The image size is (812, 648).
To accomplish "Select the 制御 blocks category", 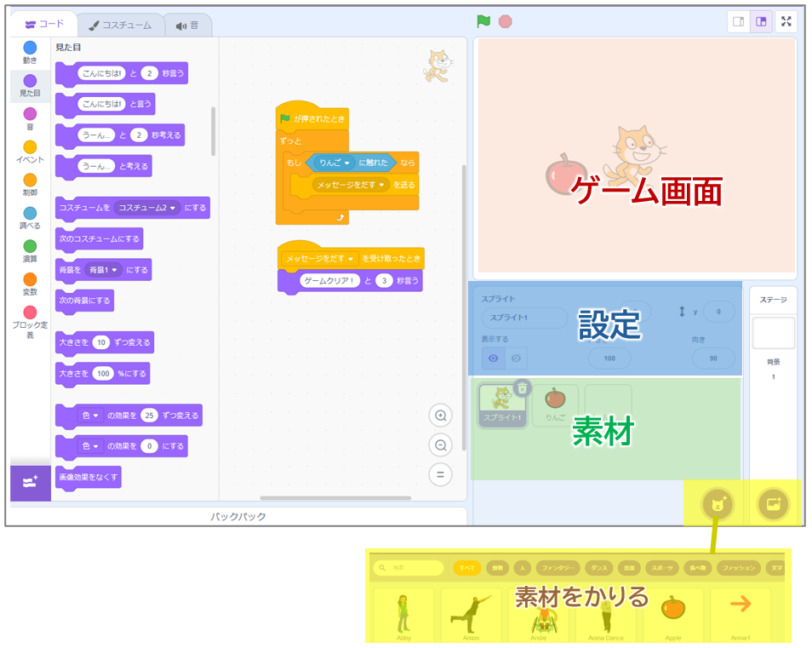I will [x=30, y=185].
